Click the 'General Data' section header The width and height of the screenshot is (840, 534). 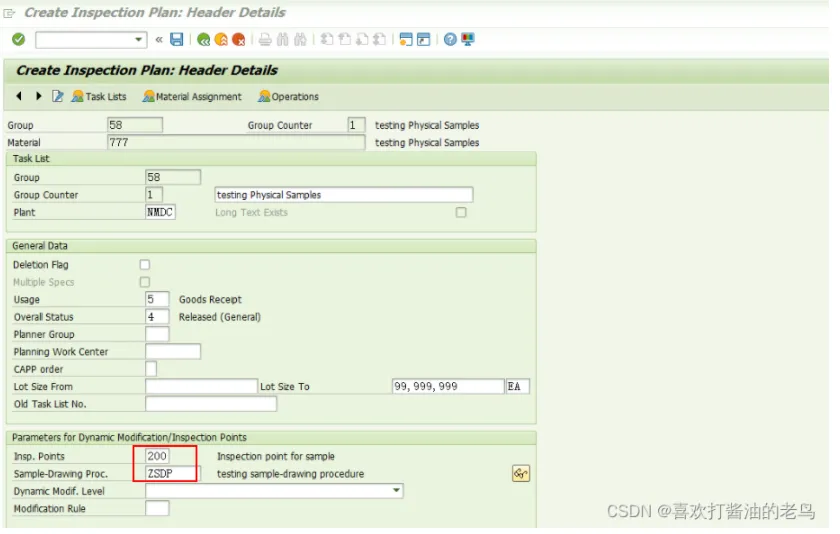(40, 246)
